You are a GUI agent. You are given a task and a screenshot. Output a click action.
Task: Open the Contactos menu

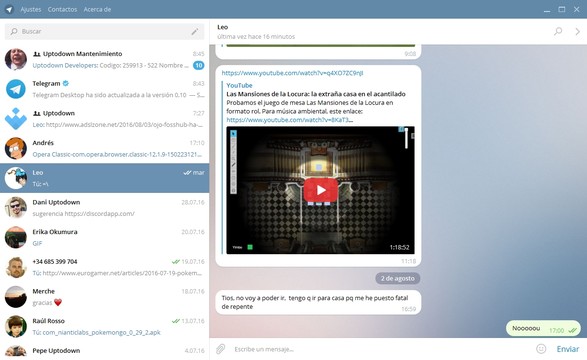62,9
